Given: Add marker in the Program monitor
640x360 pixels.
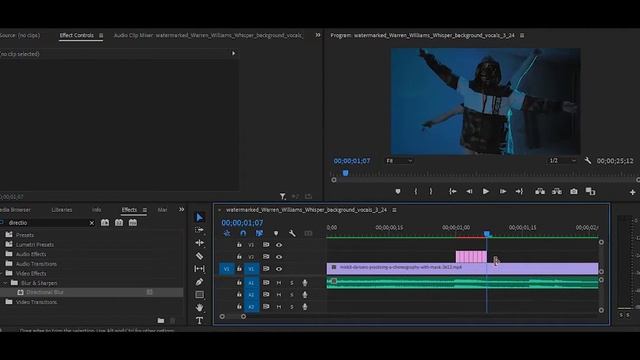Looking at the screenshot, I should 398,191.
